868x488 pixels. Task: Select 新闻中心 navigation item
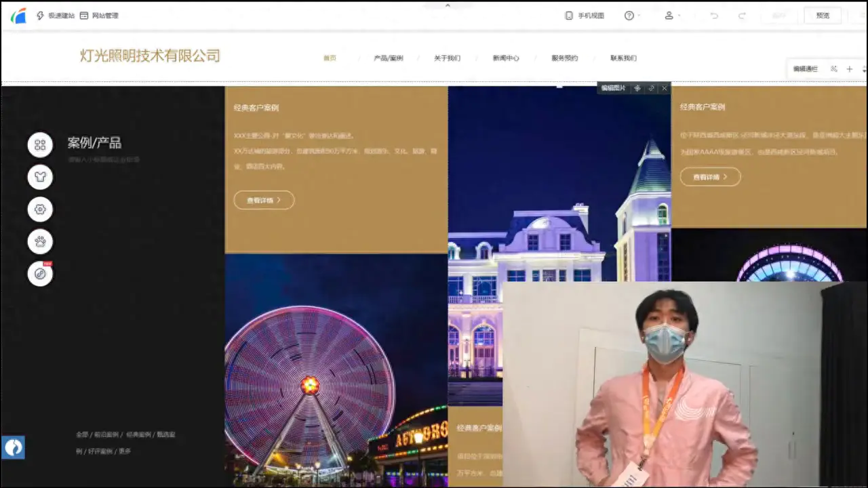pos(506,58)
